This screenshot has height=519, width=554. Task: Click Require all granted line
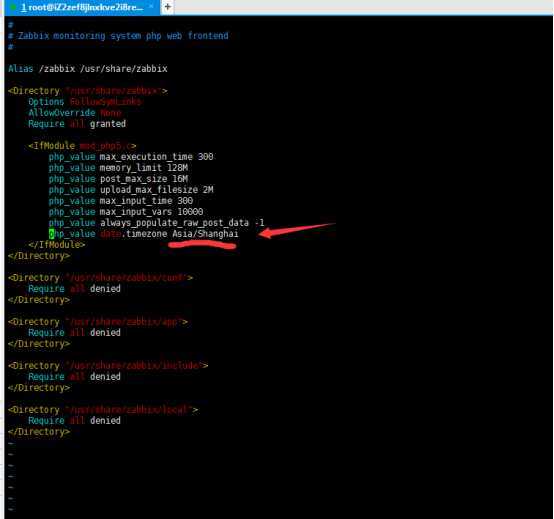point(77,124)
